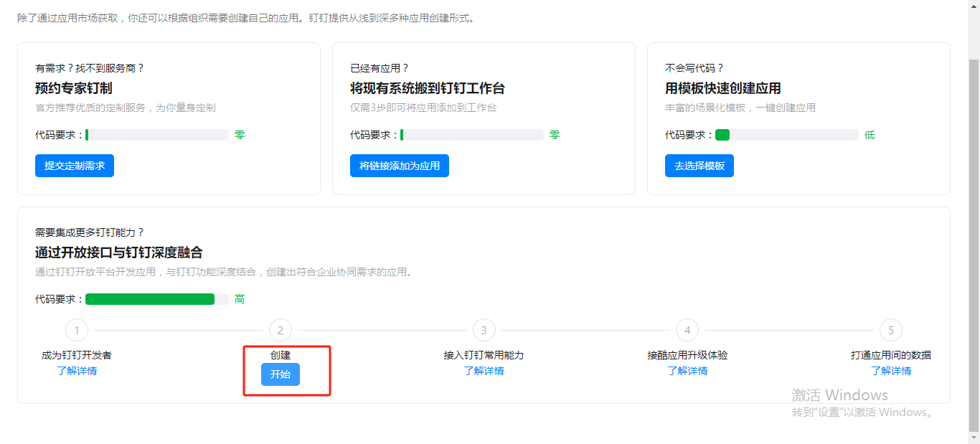Click the 低 code level label
980x444 pixels.
click(870, 135)
